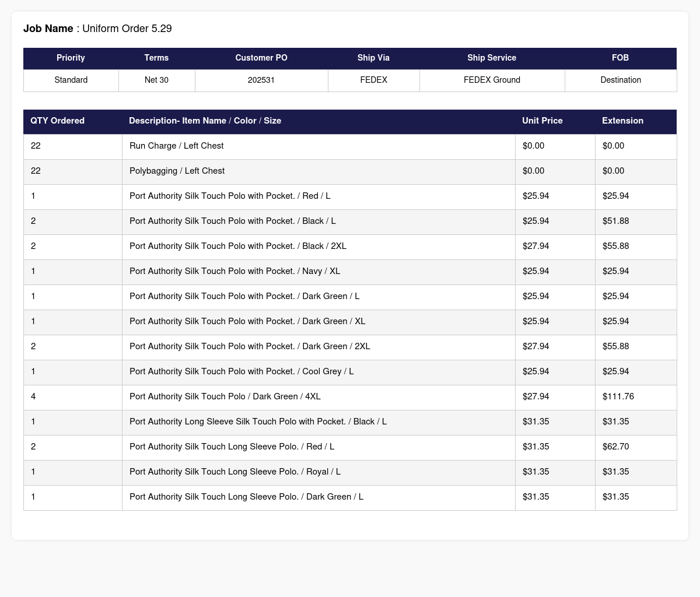Click unit price $27.94 in Black / 2XL row
The width and height of the screenshot is (700, 597).
coord(535,246)
